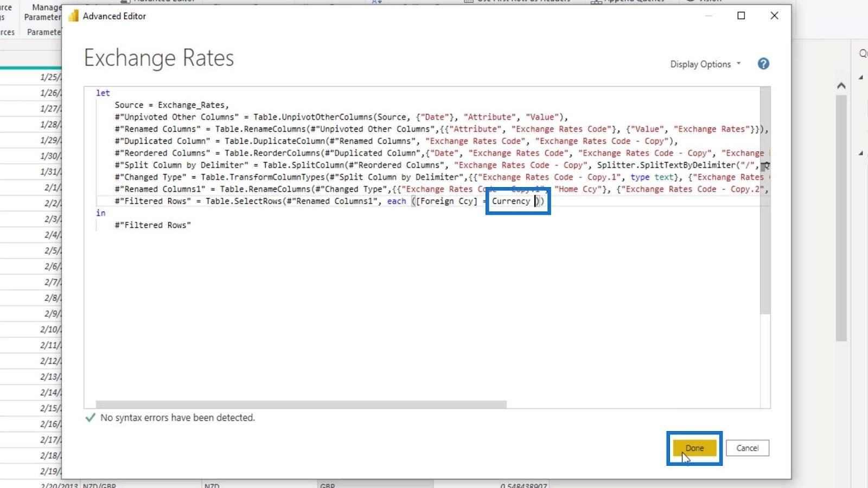This screenshot has height=488, width=868.
Task: Click Manage Parameters in background ribbon
Action: (42, 12)
